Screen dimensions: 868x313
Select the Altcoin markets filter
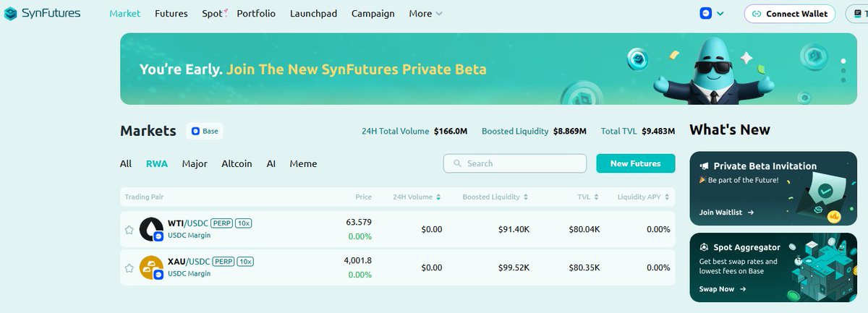(237, 164)
